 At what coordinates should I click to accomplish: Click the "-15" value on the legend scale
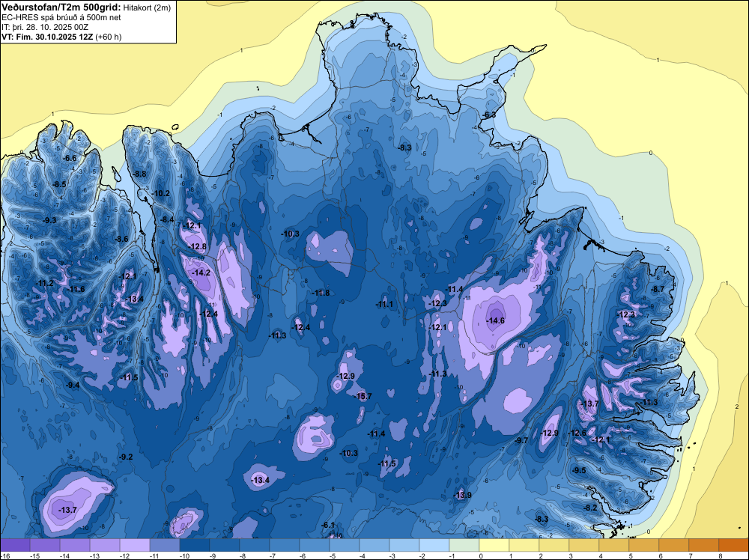tap(34, 556)
